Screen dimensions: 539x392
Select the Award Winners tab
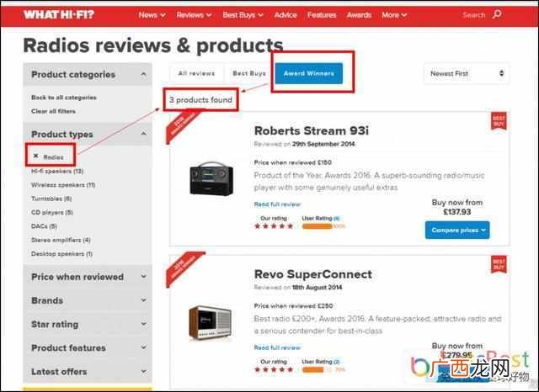point(309,73)
